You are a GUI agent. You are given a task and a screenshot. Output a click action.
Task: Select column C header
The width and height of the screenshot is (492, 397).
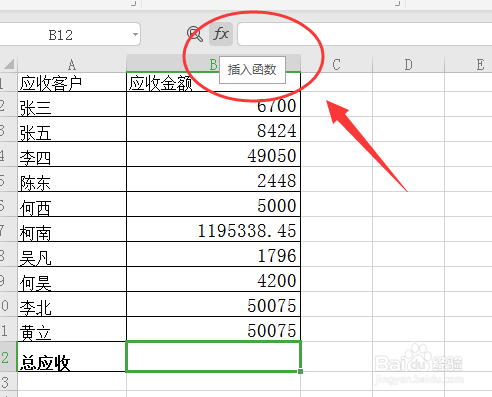click(x=336, y=64)
